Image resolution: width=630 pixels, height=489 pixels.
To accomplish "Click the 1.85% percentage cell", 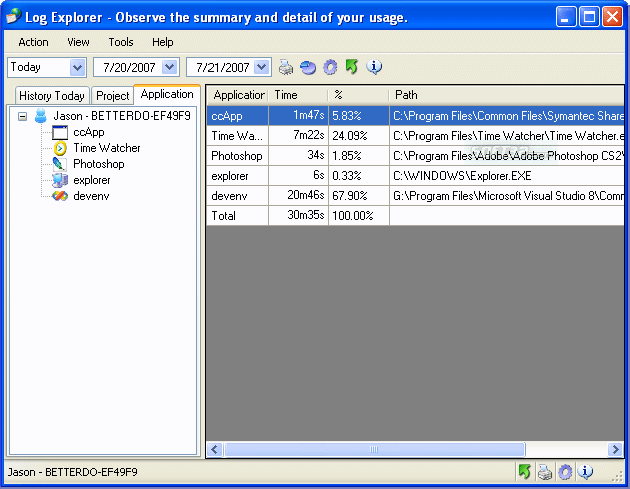I will tap(359, 156).
